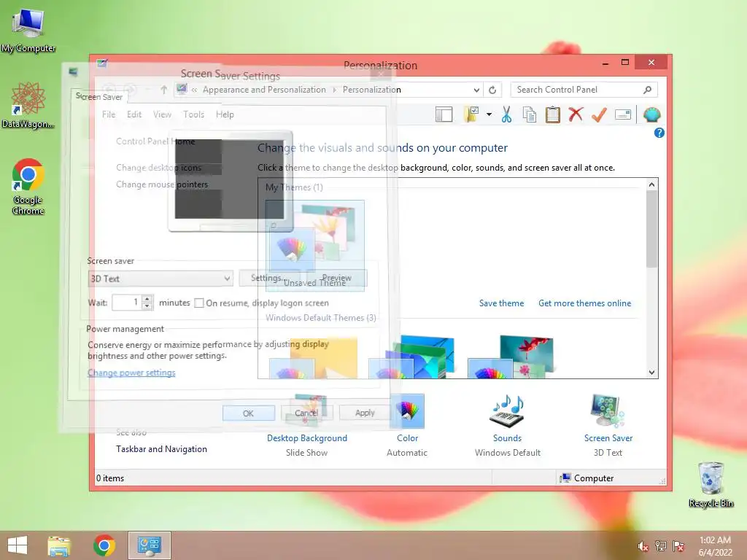The width and height of the screenshot is (747, 560).
Task: Click Change desktop icons link
Action: [158, 168]
